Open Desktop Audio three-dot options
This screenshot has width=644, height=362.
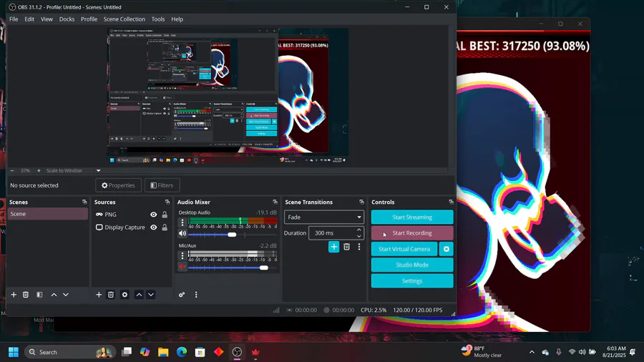click(x=182, y=222)
